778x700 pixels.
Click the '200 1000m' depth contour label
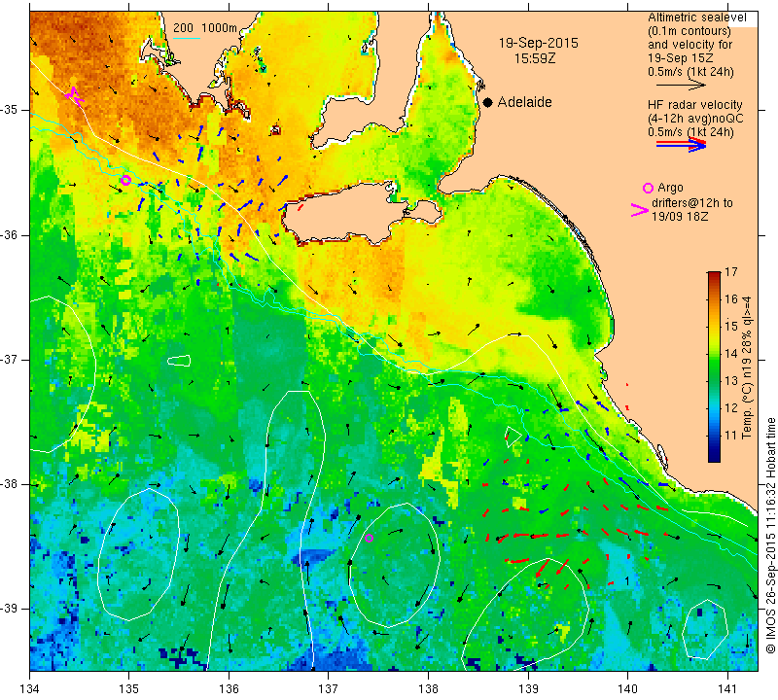click(205, 28)
